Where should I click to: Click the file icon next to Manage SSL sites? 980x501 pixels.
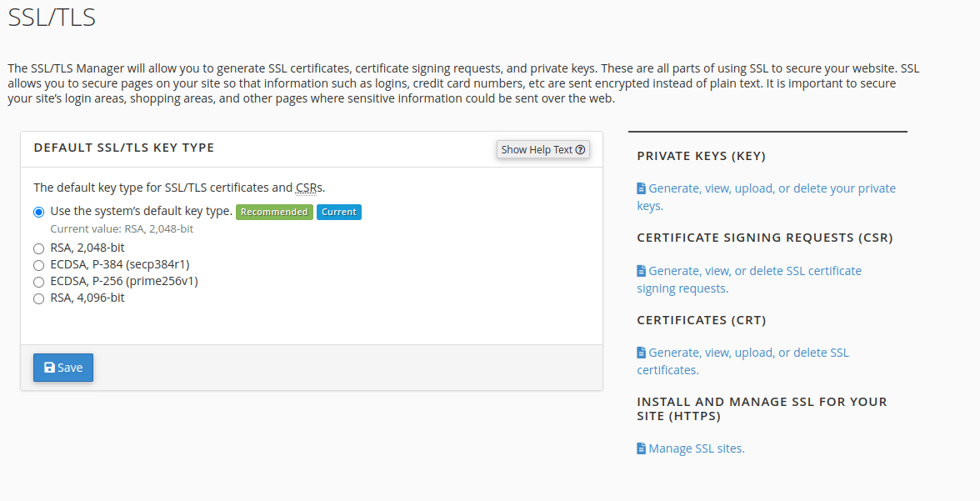point(640,448)
